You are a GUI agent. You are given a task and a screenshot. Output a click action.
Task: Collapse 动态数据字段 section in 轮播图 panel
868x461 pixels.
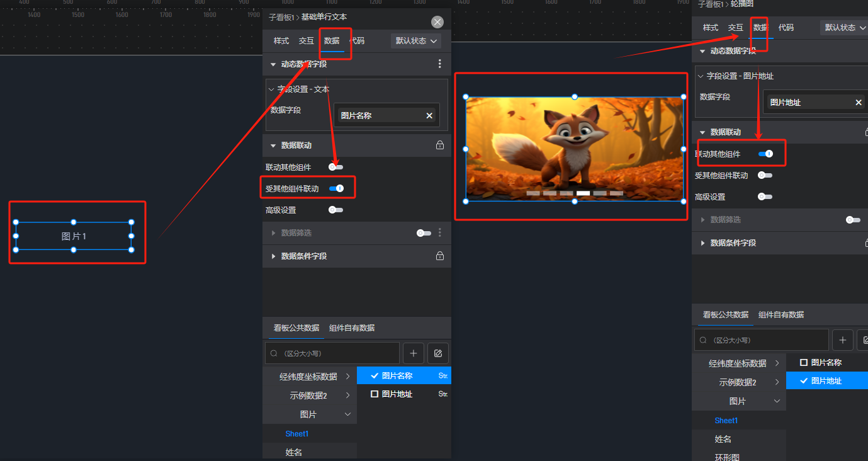[x=702, y=51]
